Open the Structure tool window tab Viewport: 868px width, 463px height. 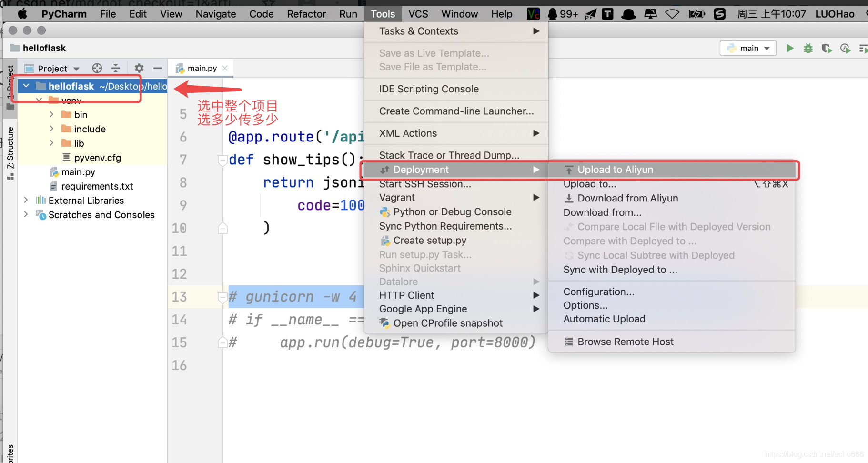(10, 153)
